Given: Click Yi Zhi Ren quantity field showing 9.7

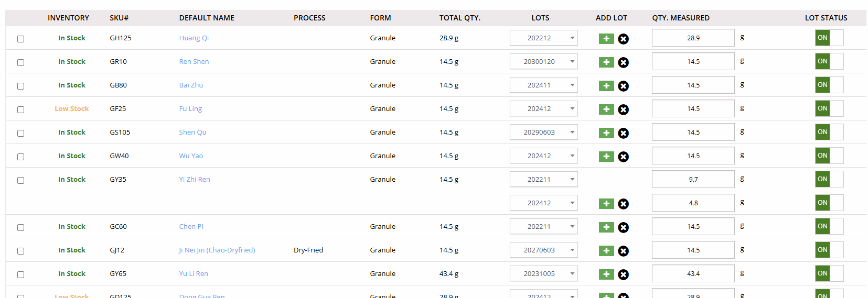Looking at the screenshot, I should (x=693, y=180).
